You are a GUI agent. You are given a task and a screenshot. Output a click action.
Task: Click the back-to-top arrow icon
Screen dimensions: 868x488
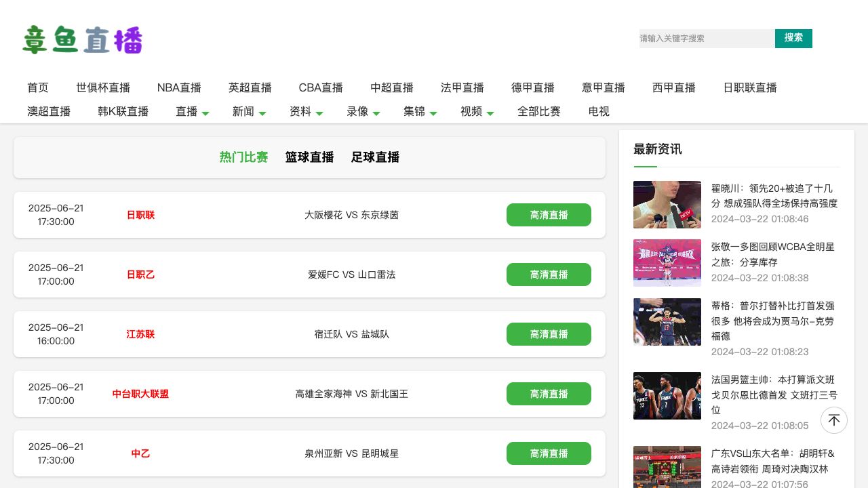pos(834,420)
